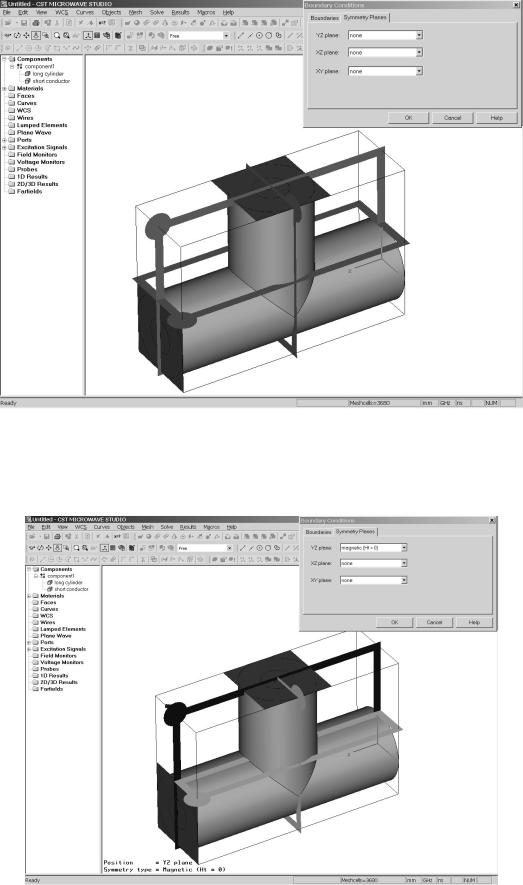Image resolution: width=523 pixels, height=885 pixels.
Task: Expand the Ports node in lower CST window tree
Action: pos(29,642)
